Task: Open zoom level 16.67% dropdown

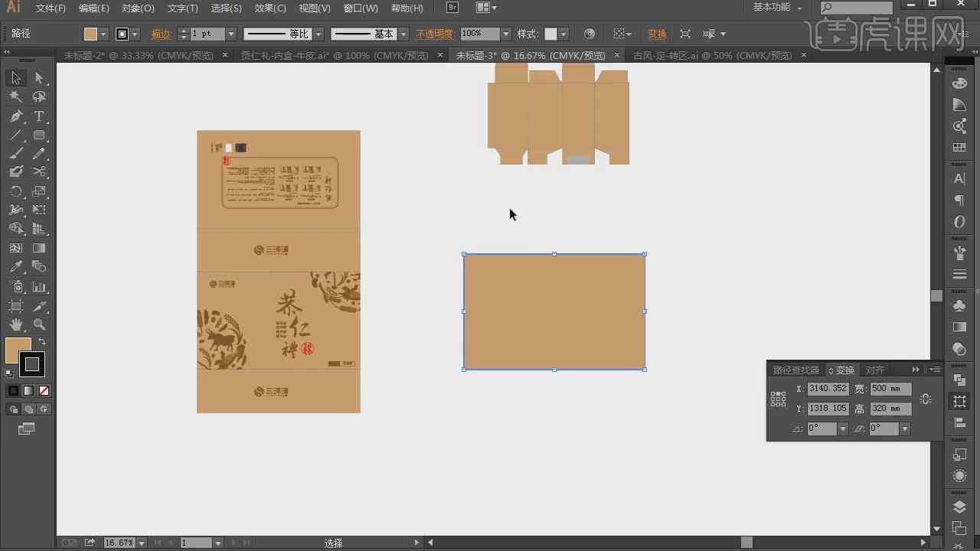Action: (x=141, y=543)
